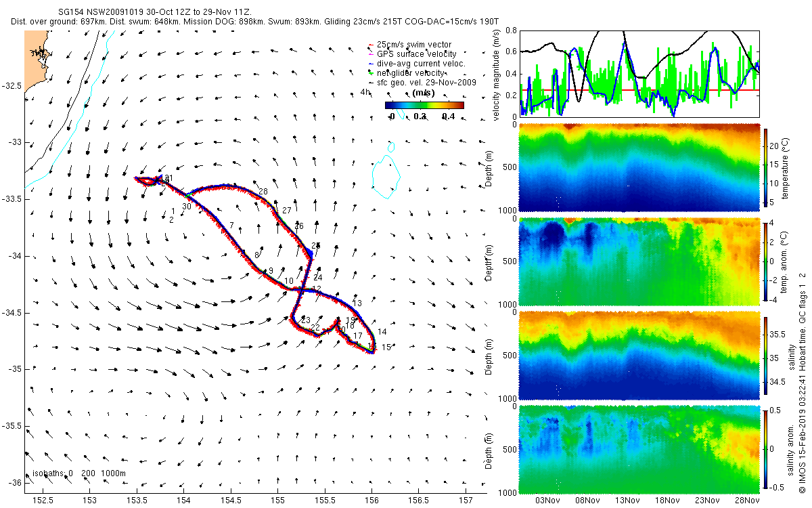The image size is (812, 508).
Task: Click day marker '22' on the glider track
Action: click(315, 328)
